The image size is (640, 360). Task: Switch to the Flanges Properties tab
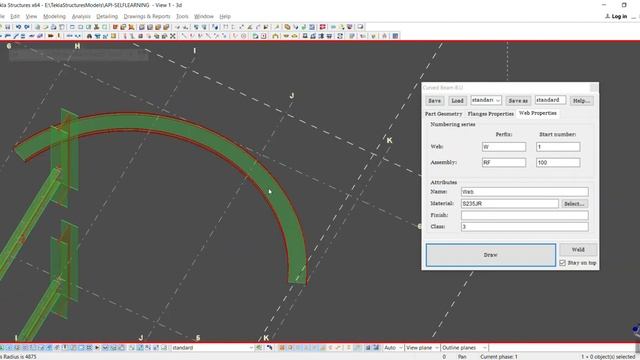tap(491, 114)
